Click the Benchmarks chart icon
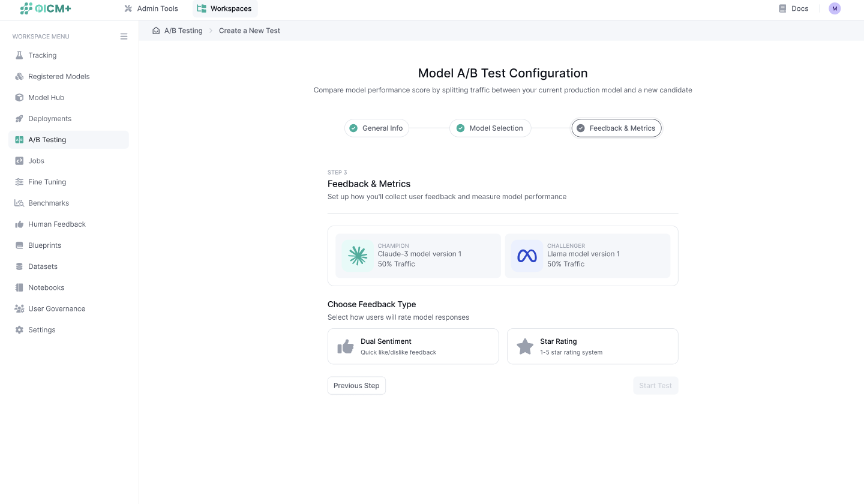The height and width of the screenshot is (504, 864). tap(19, 203)
